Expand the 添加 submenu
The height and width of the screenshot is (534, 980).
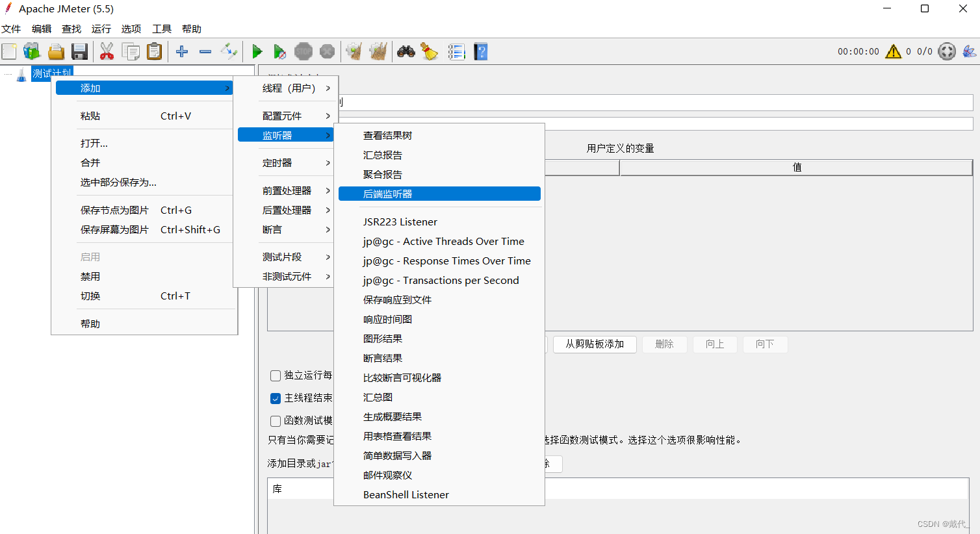tap(144, 88)
